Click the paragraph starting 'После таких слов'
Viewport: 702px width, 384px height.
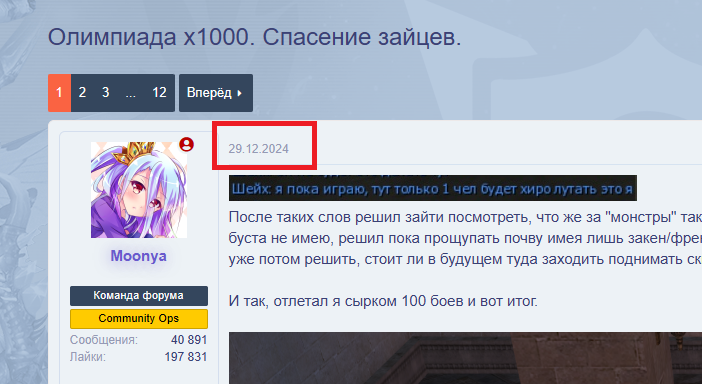(x=465, y=238)
